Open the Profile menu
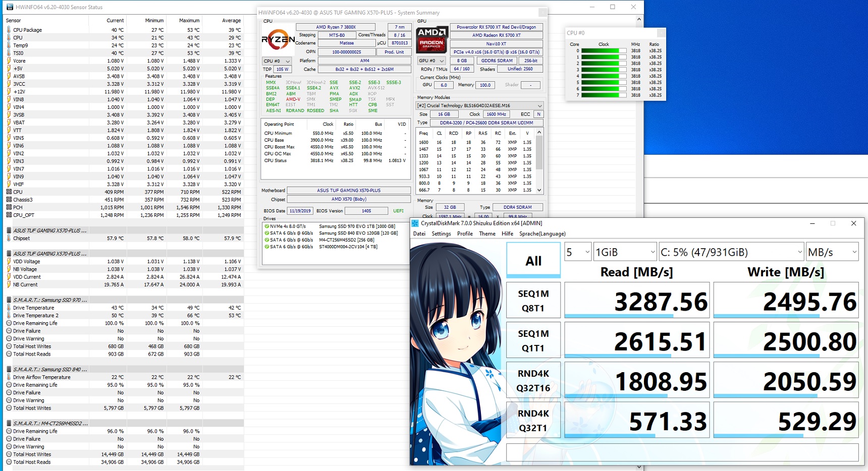The height and width of the screenshot is (471, 868). click(465, 234)
